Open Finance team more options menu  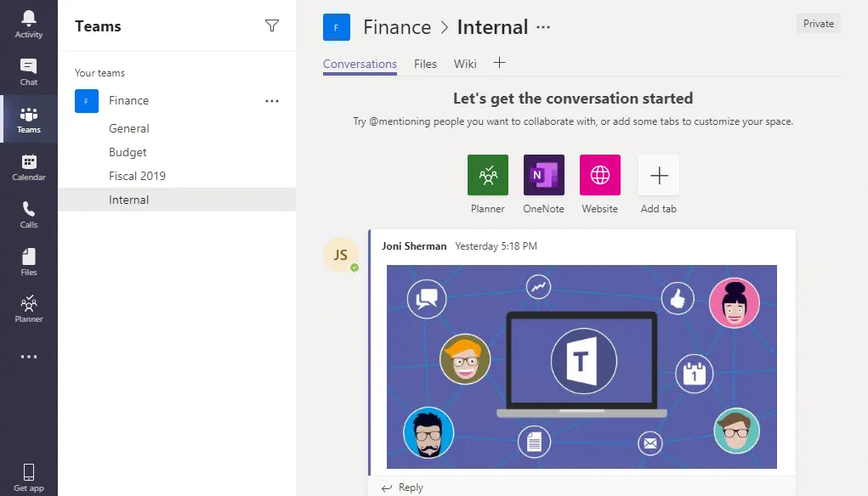[272, 101]
